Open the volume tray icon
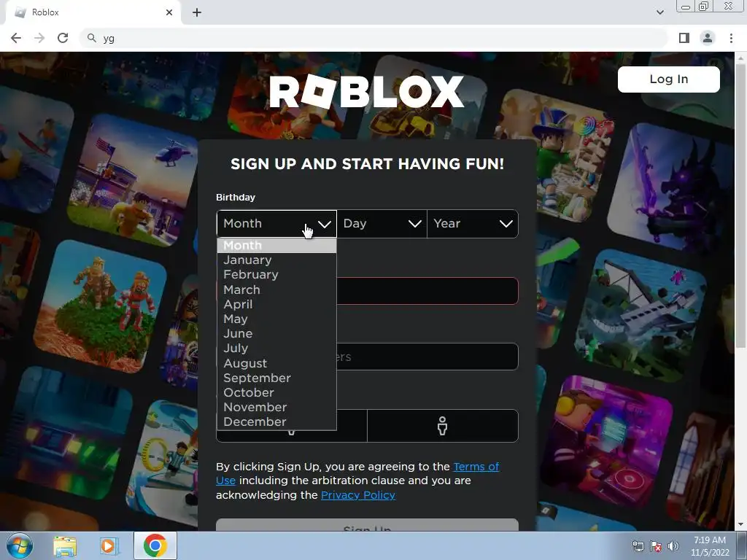747x560 pixels. tap(673, 546)
